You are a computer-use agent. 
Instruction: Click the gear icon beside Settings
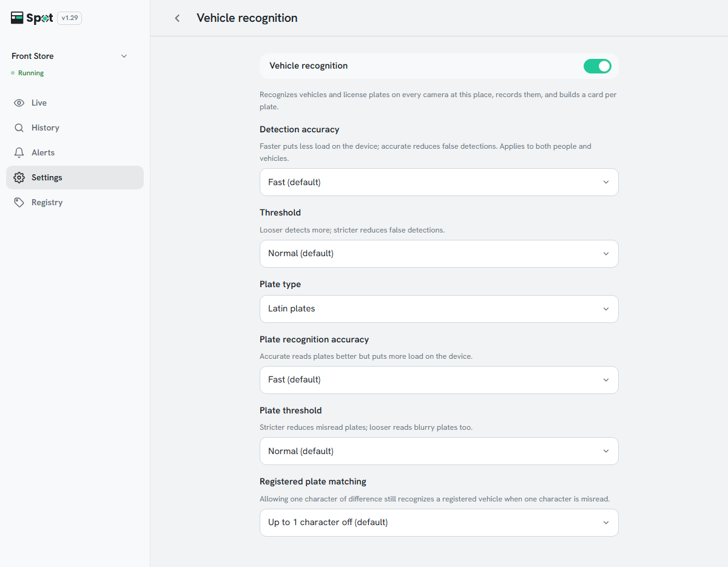pos(19,178)
